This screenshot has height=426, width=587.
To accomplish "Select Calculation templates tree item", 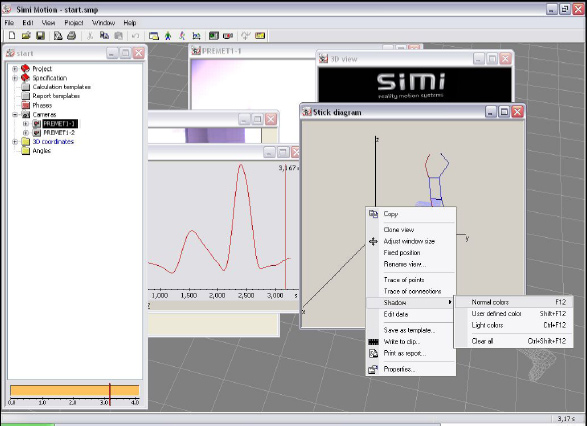I will (61, 87).
